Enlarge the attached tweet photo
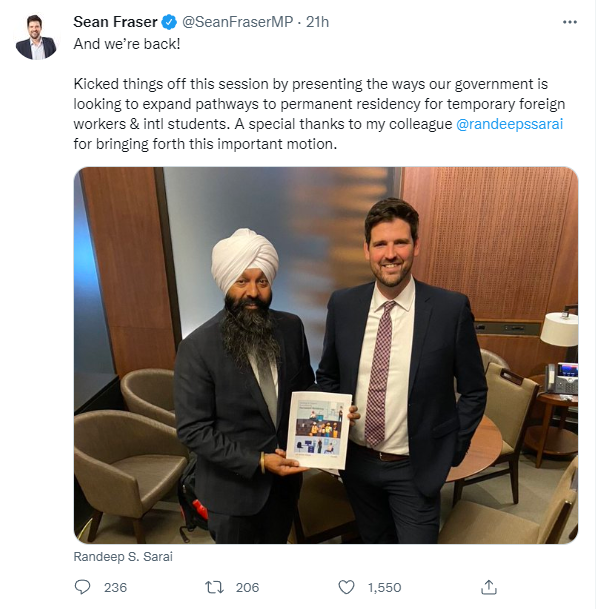Screen dimensions: 597x609 coord(326,355)
